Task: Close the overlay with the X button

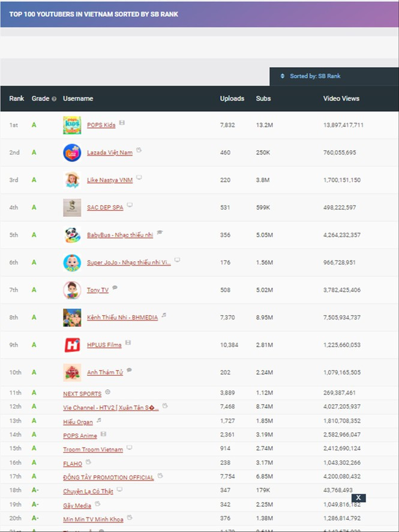Action: 358,498
